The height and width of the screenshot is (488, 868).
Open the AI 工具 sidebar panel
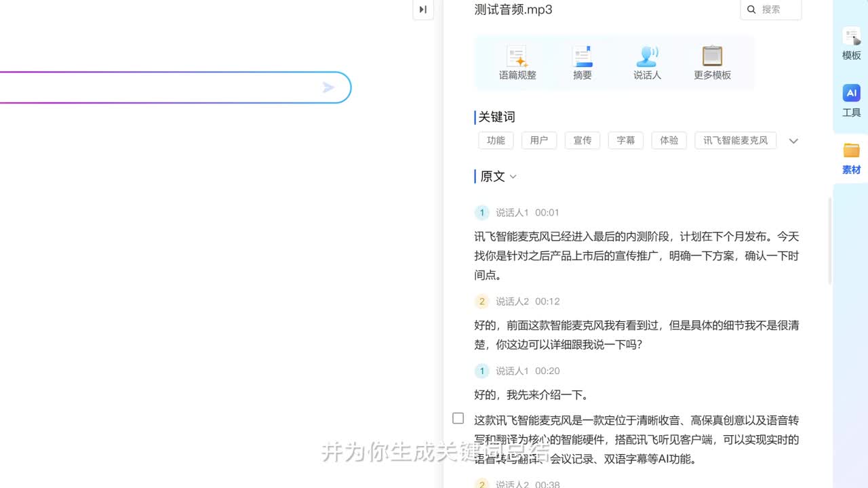click(851, 100)
